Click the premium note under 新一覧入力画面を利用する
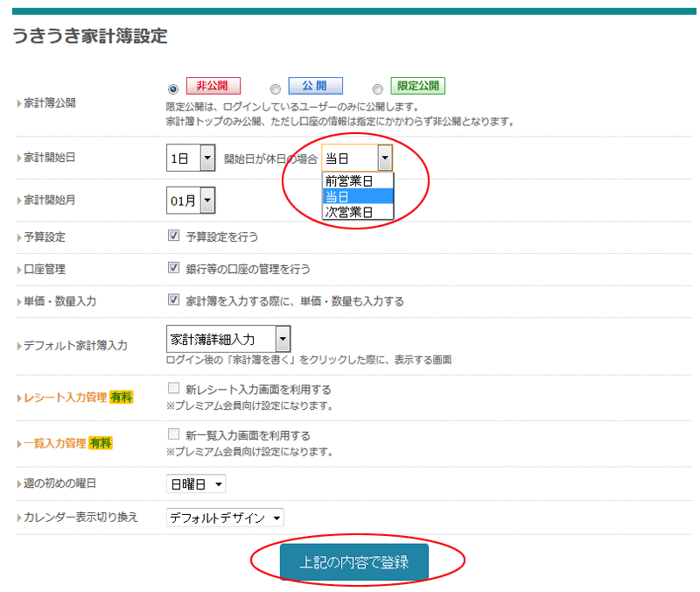 (250, 452)
